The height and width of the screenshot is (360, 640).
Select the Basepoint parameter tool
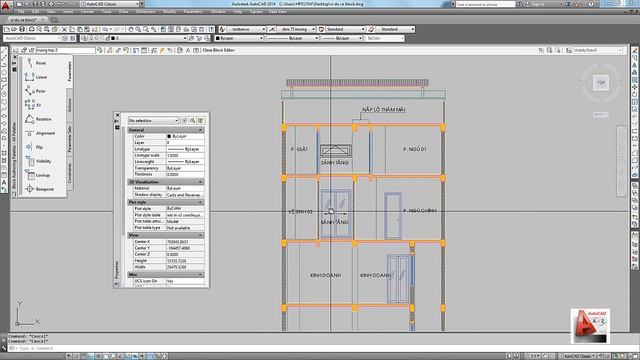[x=40, y=189]
